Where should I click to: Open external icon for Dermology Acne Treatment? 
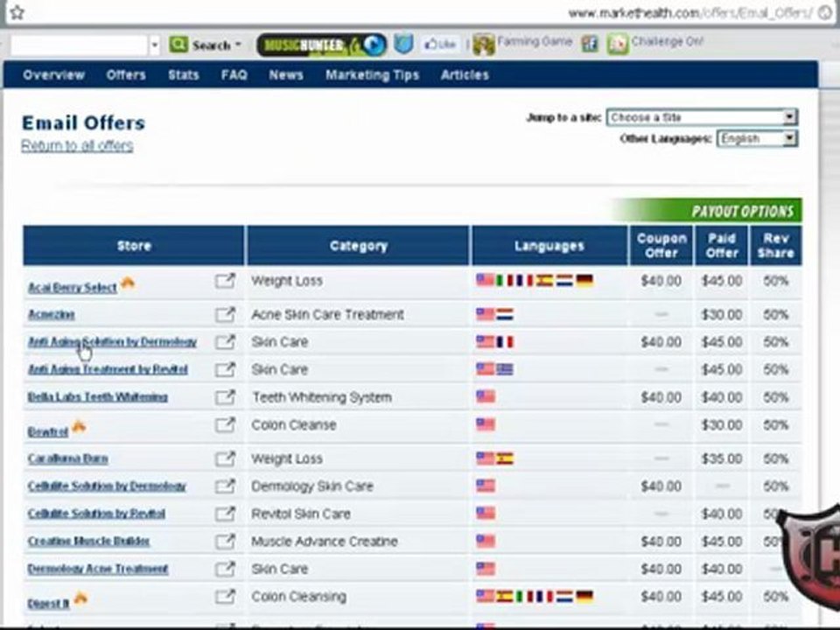point(225,569)
